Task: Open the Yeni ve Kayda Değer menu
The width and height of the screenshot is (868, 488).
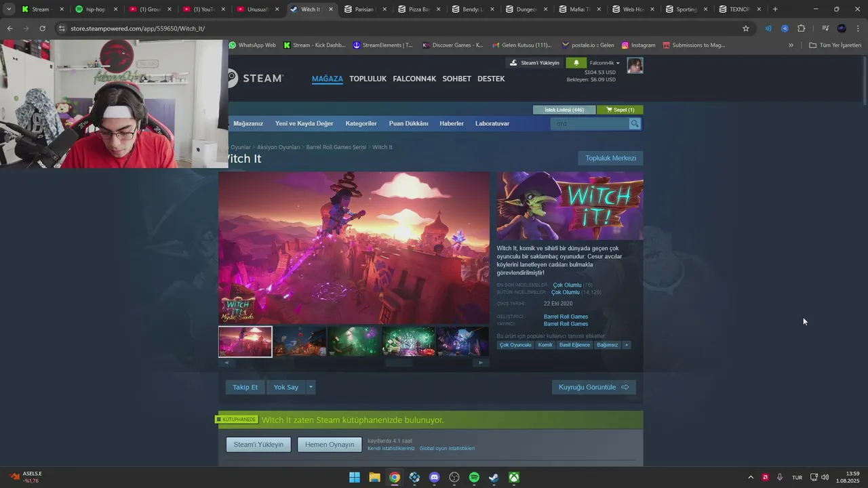Action: click(x=304, y=123)
